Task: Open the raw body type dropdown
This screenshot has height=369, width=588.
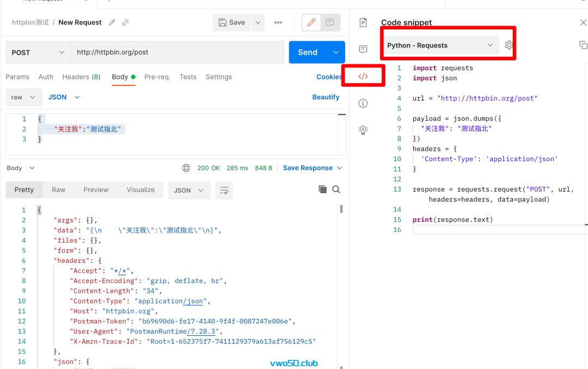Action: pyautogui.click(x=23, y=97)
